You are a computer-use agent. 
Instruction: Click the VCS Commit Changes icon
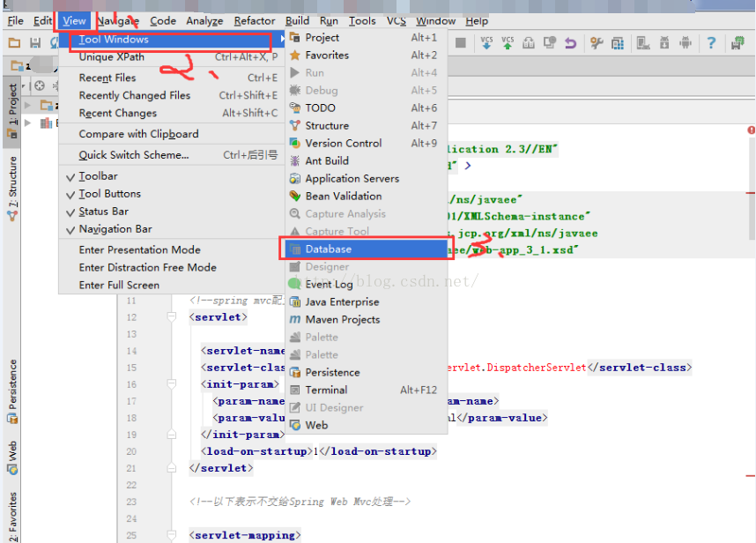click(x=508, y=43)
